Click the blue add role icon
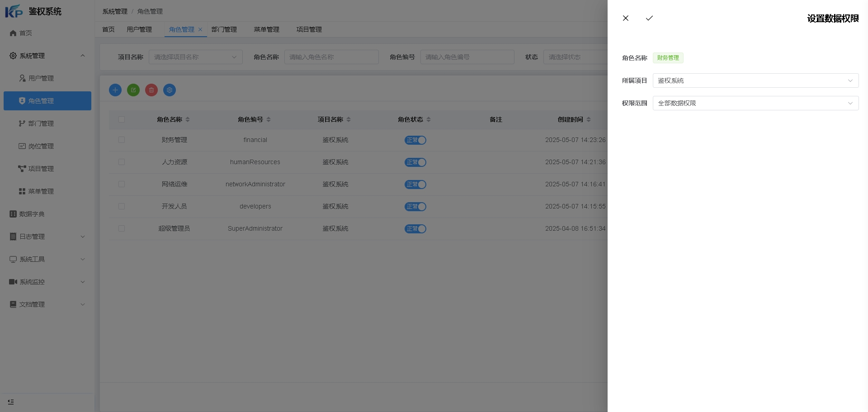This screenshot has height=412, width=868. coord(115,90)
